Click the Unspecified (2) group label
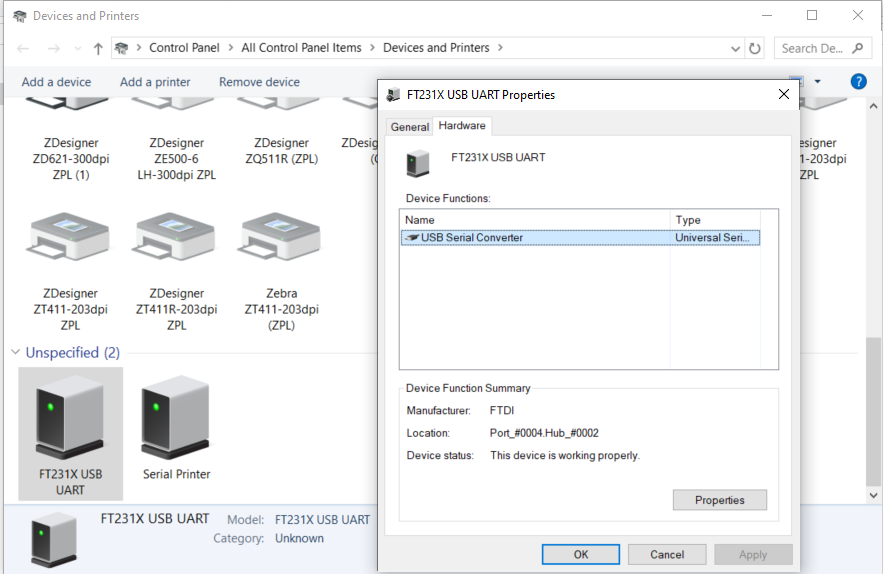This screenshot has height=574, width=883. click(73, 352)
